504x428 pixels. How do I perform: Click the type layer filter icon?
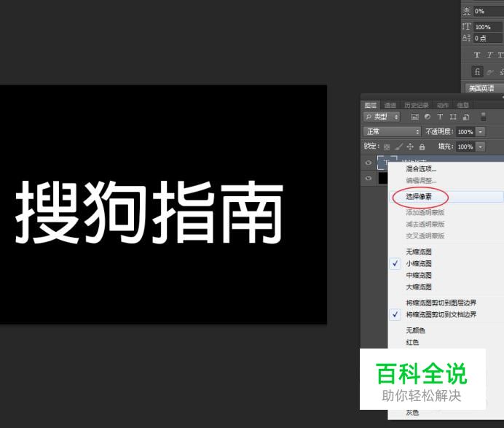tap(440, 117)
